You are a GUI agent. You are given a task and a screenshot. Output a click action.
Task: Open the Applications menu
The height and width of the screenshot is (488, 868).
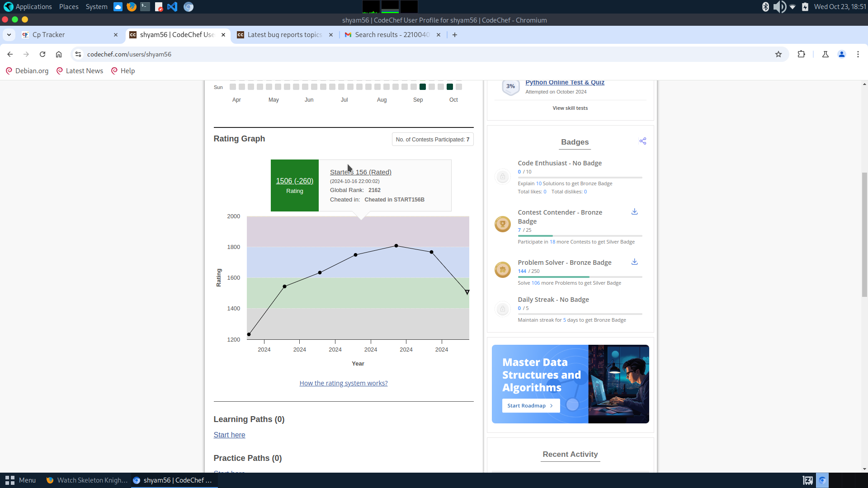tap(28, 7)
